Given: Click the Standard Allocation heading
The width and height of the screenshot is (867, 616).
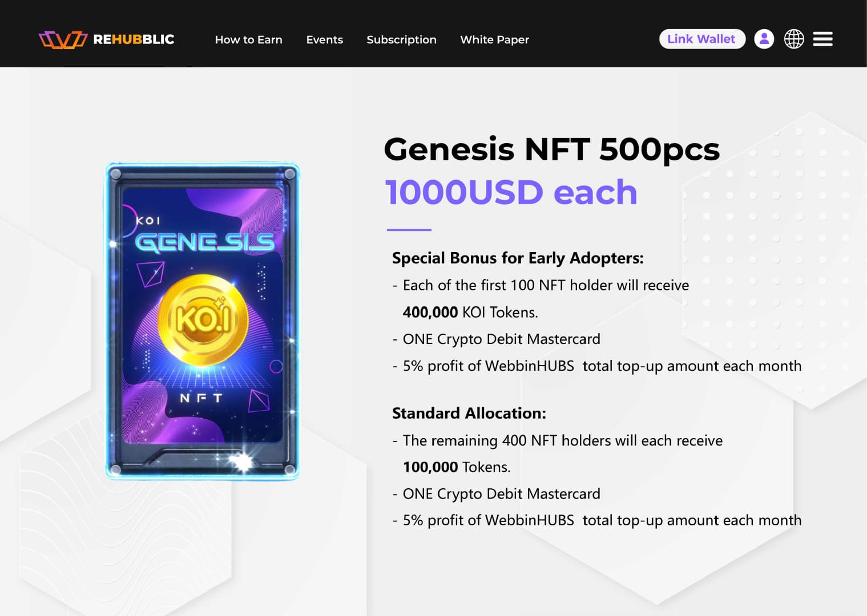Looking at the screenshot, I should click(x=469, y=413).
